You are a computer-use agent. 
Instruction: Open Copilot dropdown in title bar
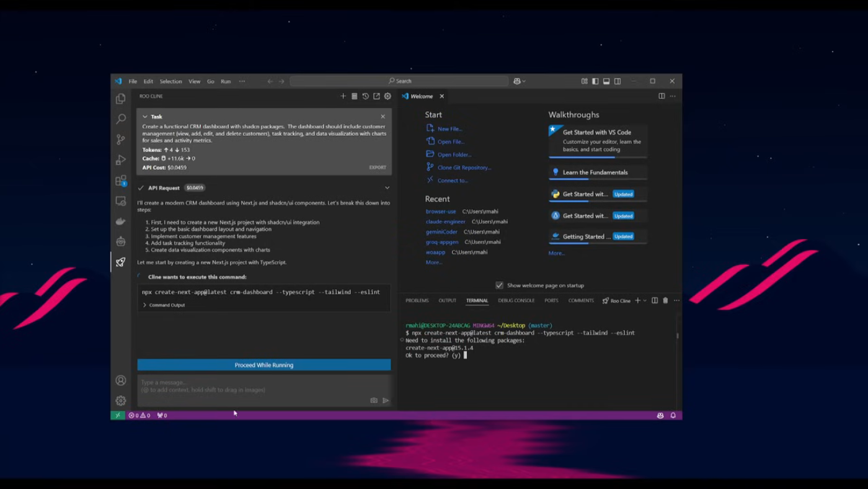(x=520, y=81)
